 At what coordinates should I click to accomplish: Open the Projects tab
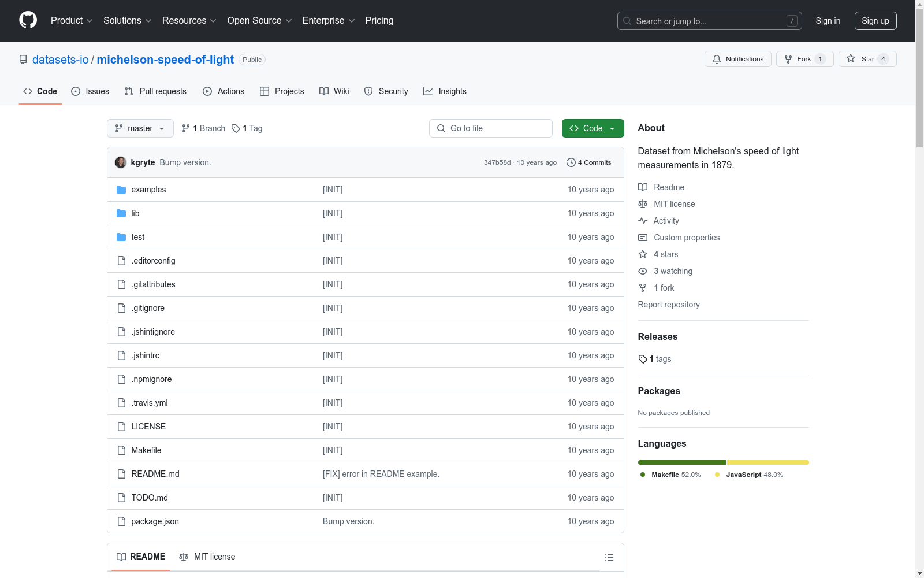(282, 91)
